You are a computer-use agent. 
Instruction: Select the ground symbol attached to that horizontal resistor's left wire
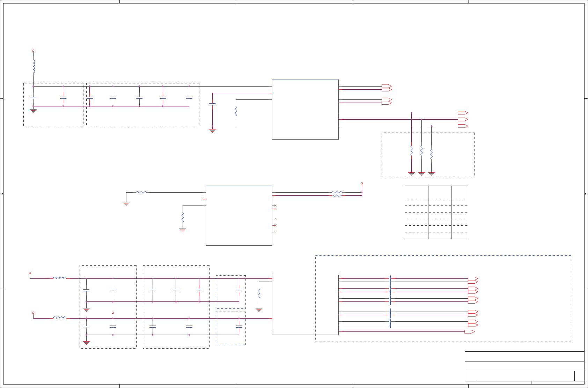(126, 203)
